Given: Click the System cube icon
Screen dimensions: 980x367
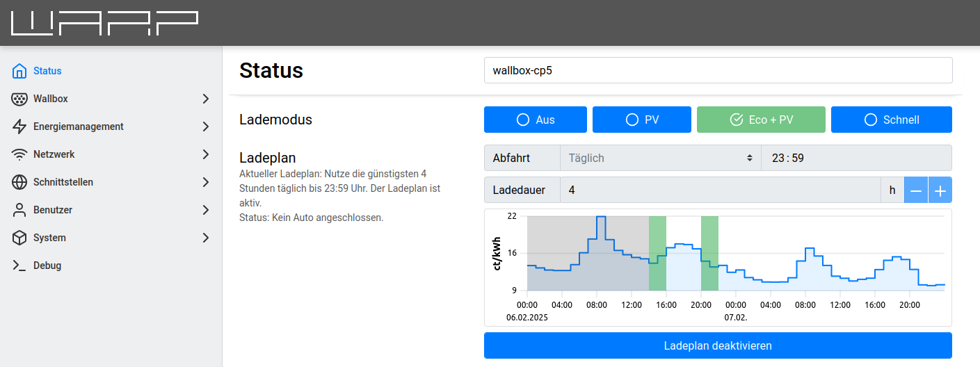Looking at the screenshot, I should tap(19, 238).
